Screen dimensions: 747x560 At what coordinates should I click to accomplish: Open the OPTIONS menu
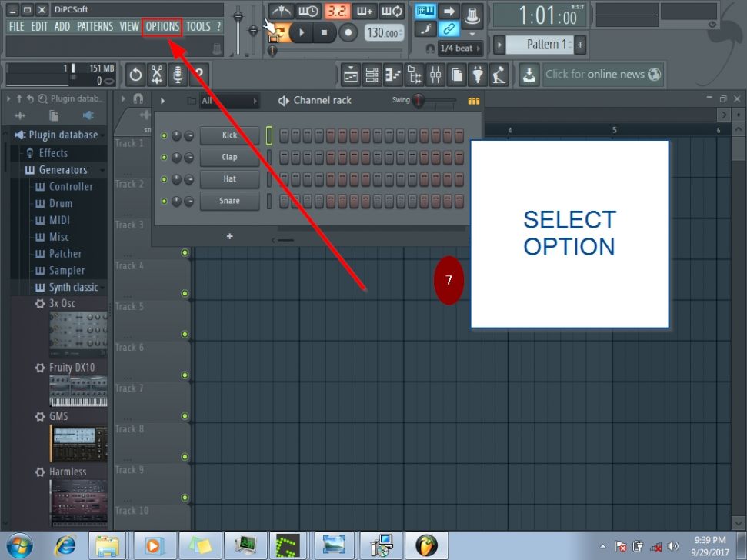click(x=162, y=26)
